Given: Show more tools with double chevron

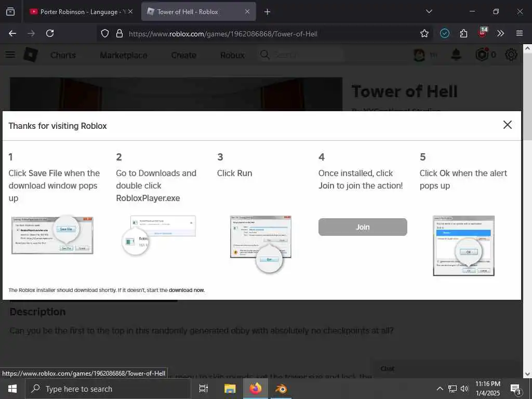Looking at the screenshot, I should [x=500, y=33].
